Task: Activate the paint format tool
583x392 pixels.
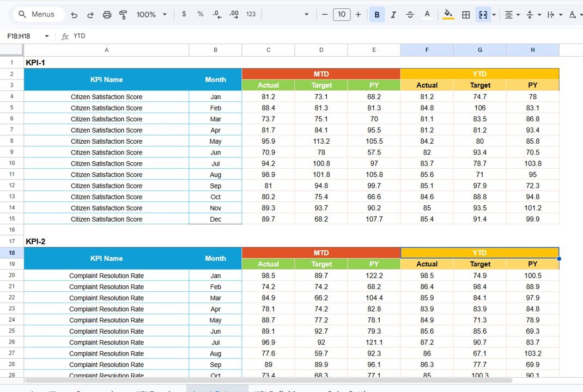Action: pos(123,15)
